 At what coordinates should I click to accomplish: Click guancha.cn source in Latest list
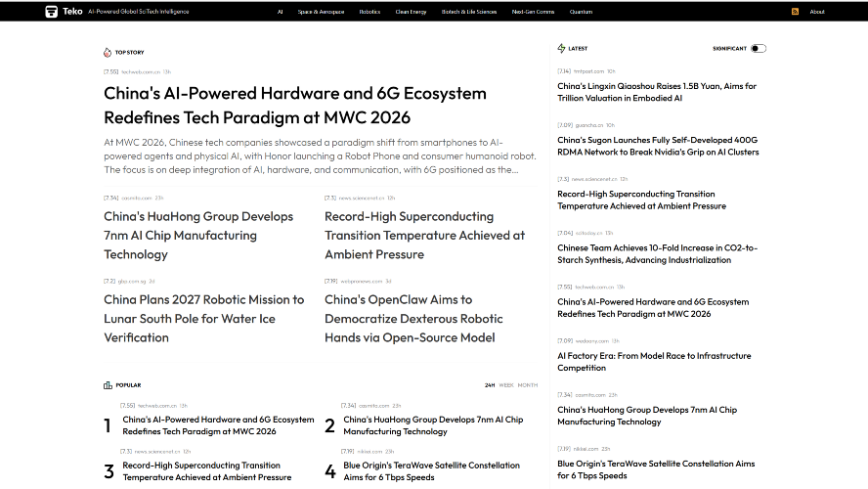coord(589,125)
